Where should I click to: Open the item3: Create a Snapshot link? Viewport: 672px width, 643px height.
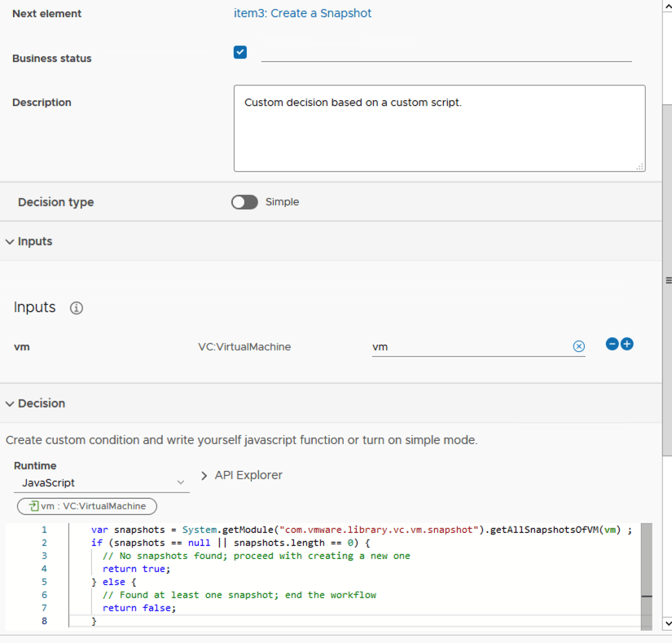click(296, 13)
